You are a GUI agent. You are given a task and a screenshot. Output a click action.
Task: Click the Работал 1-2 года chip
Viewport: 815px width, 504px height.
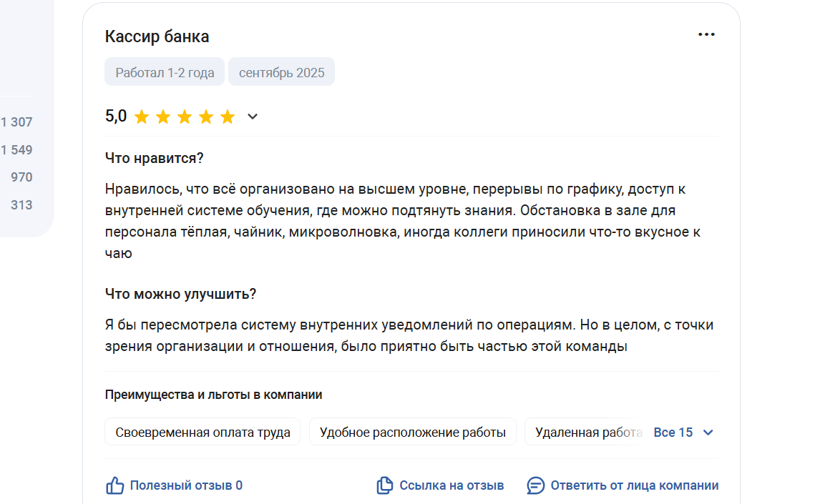point(165,72)
